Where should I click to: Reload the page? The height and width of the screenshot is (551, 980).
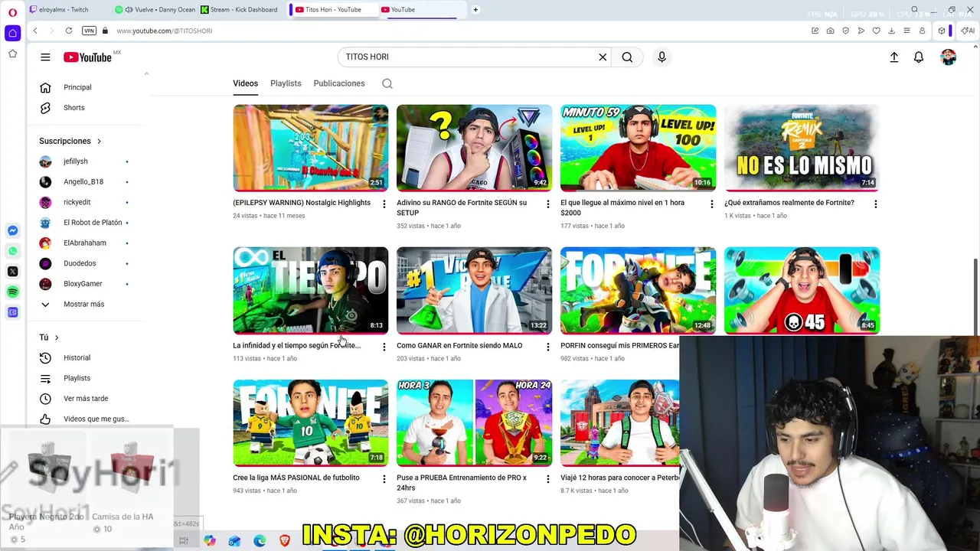click(69, 31)
